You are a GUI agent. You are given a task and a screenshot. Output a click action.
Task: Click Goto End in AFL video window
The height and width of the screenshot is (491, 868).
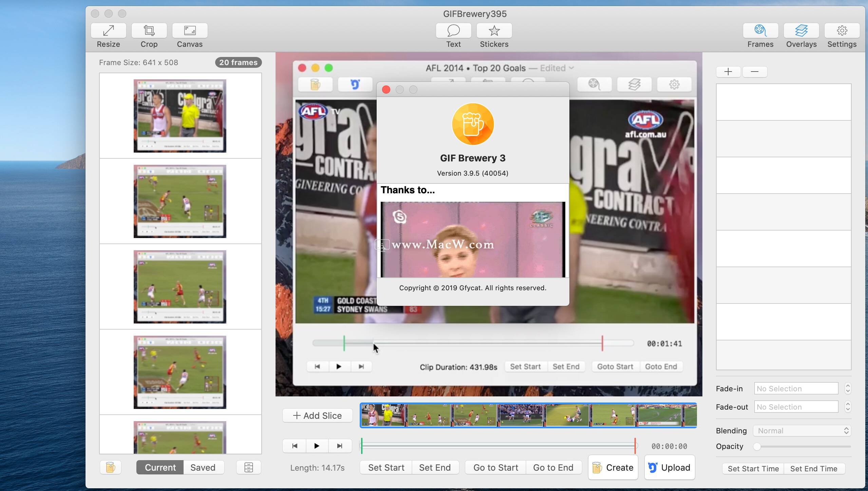click(x=661, y=367)
